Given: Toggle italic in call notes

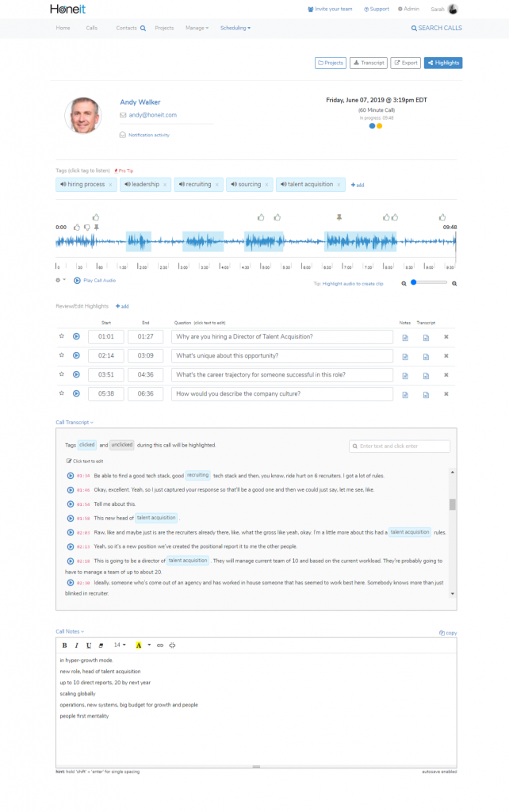Looking at the screenshot, I should [x=77, y=645].
